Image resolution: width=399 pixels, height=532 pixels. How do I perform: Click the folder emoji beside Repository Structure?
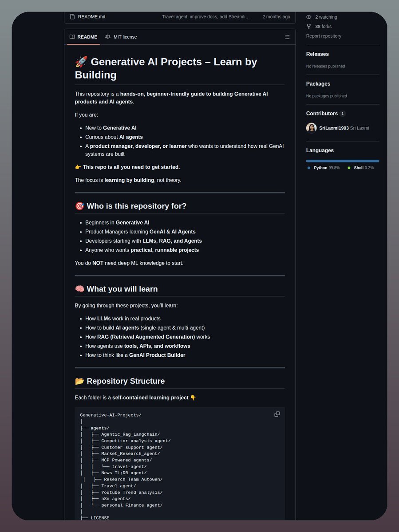(80, 381)
